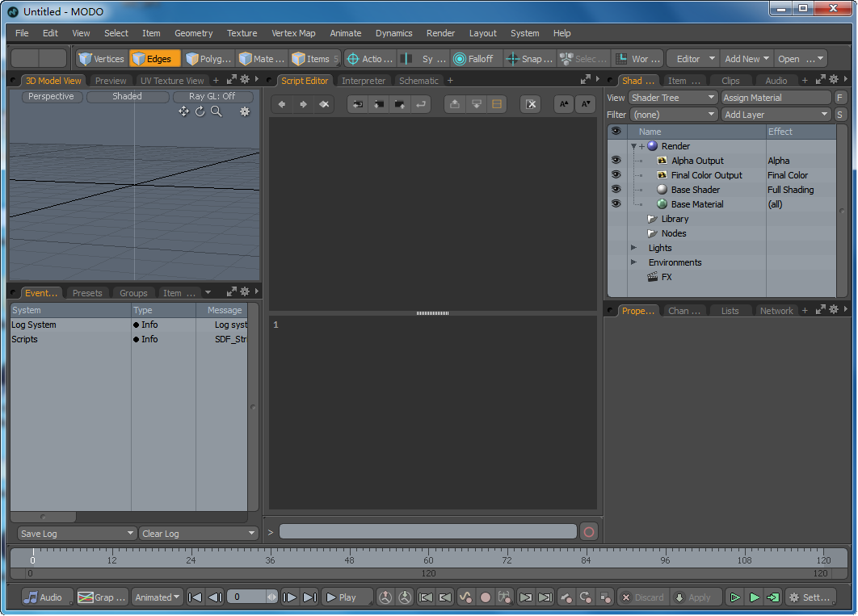The height and width of the screenshot is (616, 858).
Task: Open the Geometry menu
Action: pos(193,33)
